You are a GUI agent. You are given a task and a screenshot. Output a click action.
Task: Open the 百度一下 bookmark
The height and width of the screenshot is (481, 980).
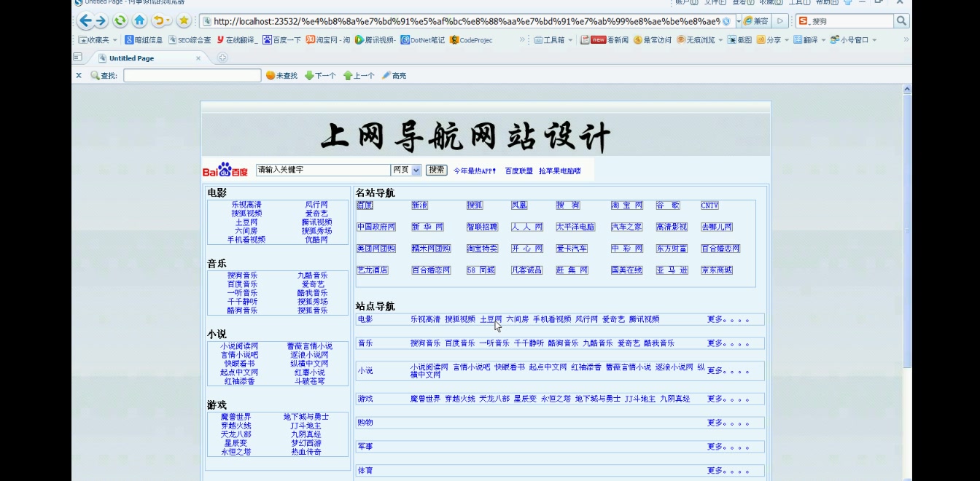281,40
